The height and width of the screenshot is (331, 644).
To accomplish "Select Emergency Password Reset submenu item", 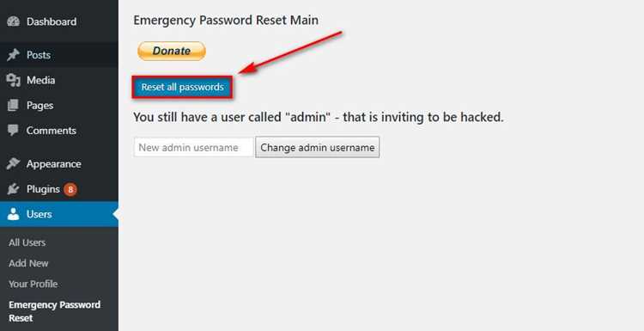I will pos(55,311).
